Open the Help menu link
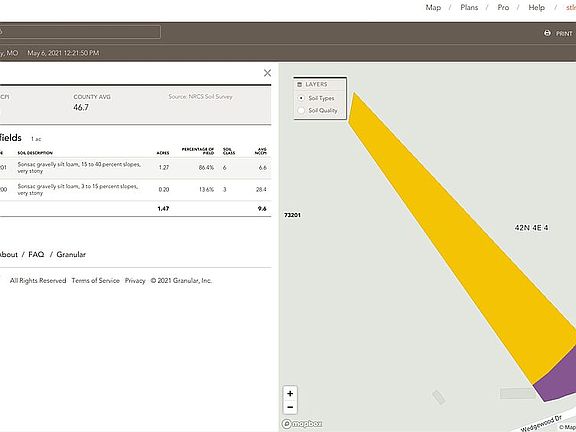The width and height of the screenshot is (576, 432). click(536, 7)
